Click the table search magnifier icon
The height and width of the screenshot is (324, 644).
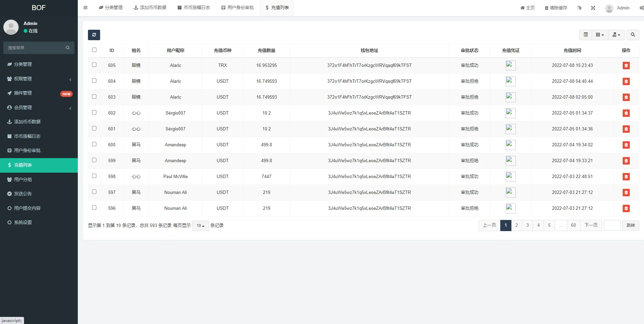[632, 35]
